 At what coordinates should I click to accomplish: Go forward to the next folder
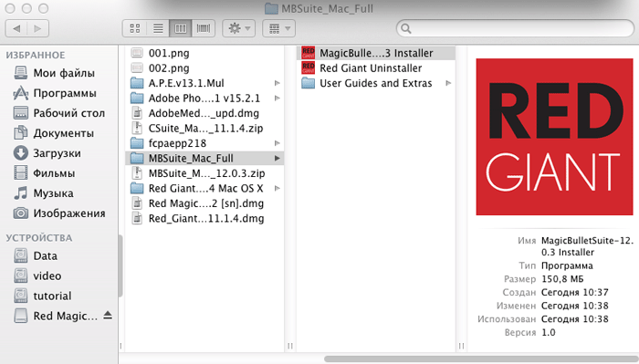coord(38,28)
